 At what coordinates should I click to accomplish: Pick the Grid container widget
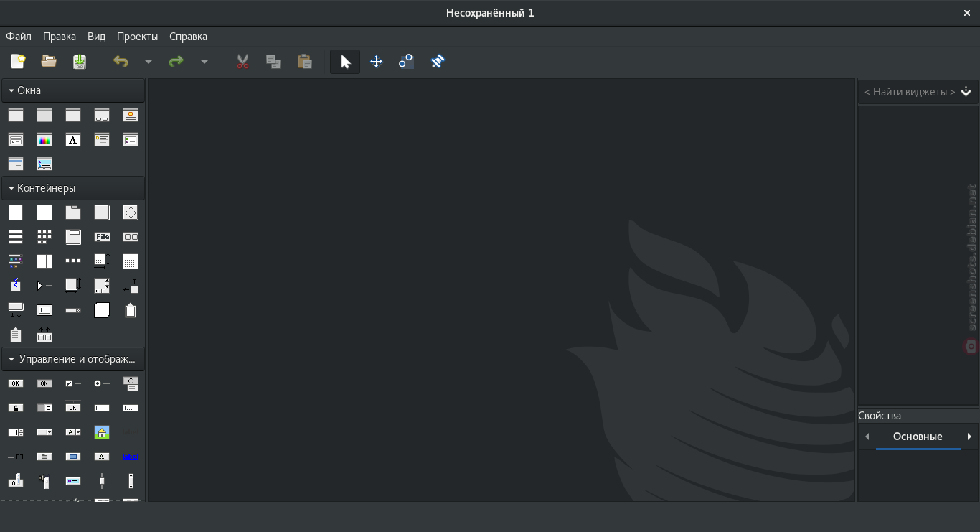click(44, 213)
